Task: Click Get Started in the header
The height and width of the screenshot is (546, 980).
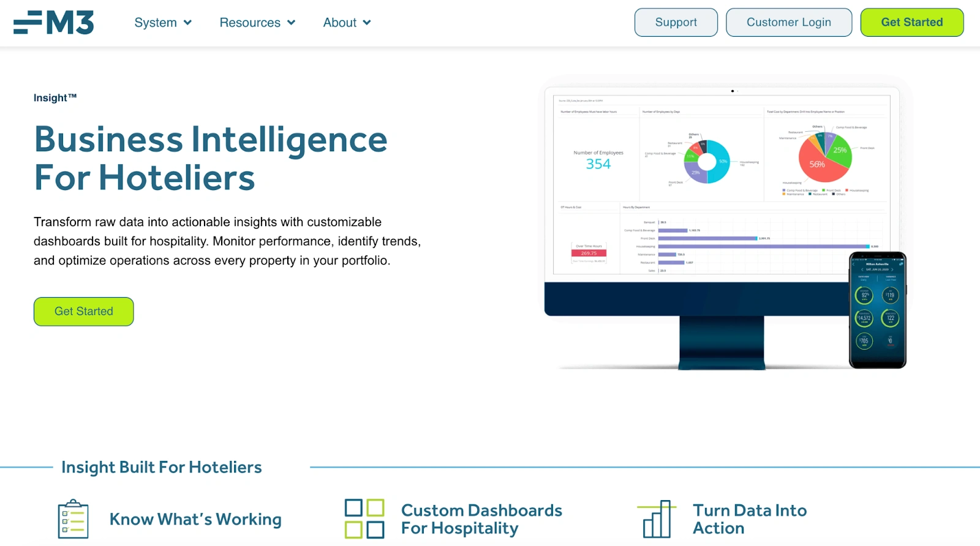Action: 912,22
